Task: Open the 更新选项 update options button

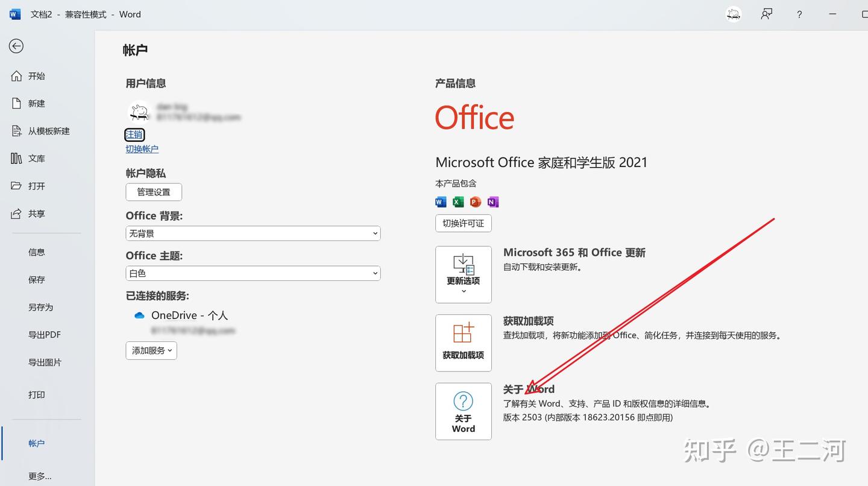Action: pos(464,274)
